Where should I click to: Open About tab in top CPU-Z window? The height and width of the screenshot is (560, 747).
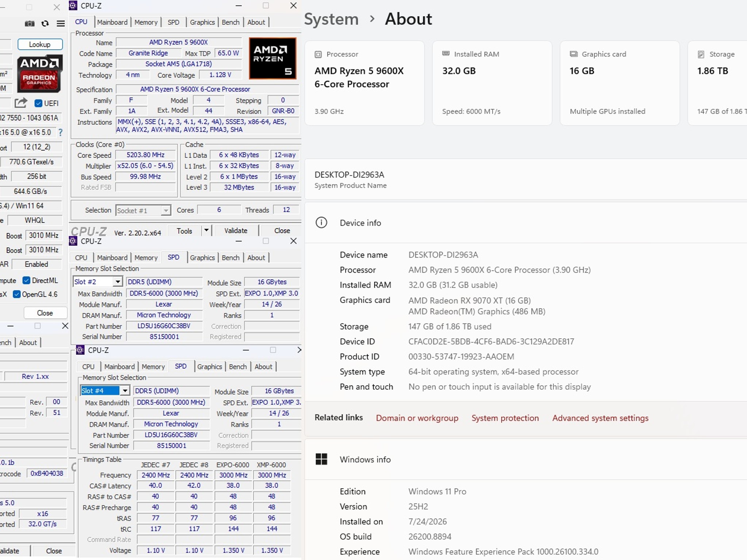(x=256, y=22)
